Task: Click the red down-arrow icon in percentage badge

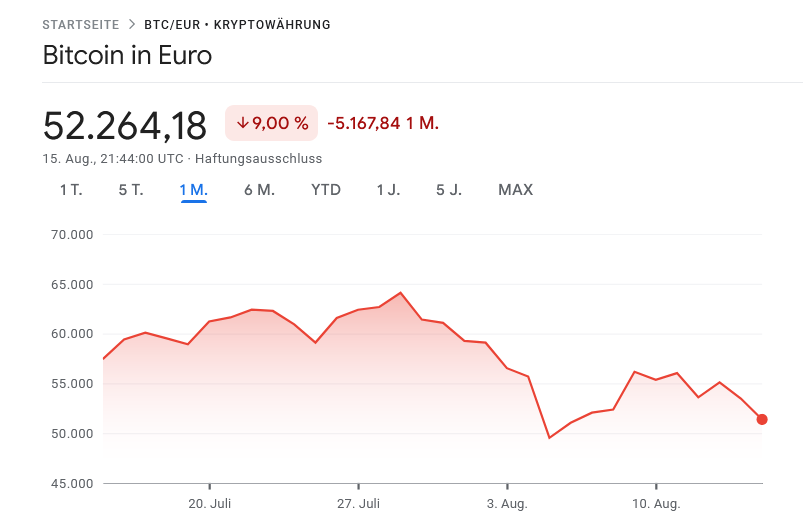Action: [242, 123]
